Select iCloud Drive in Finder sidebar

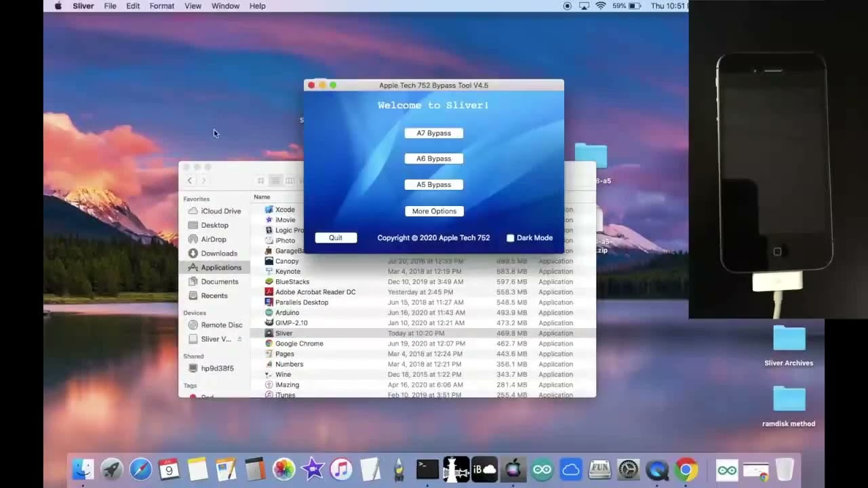pyautogui.click(x=214, y=211)
